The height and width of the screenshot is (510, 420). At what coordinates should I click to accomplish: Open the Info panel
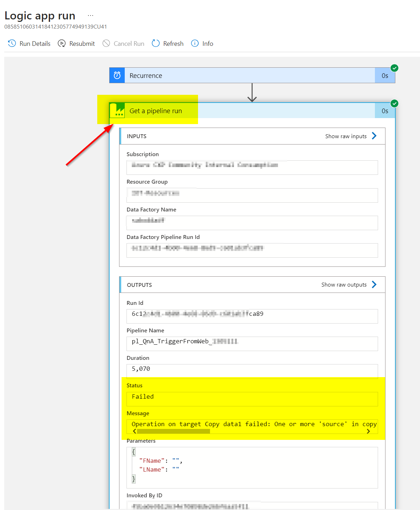point(202,43)
